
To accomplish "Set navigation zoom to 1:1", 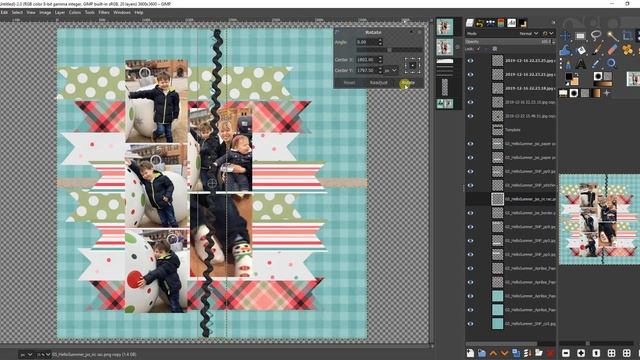I will pyautogui.click(x=596, y=353).
